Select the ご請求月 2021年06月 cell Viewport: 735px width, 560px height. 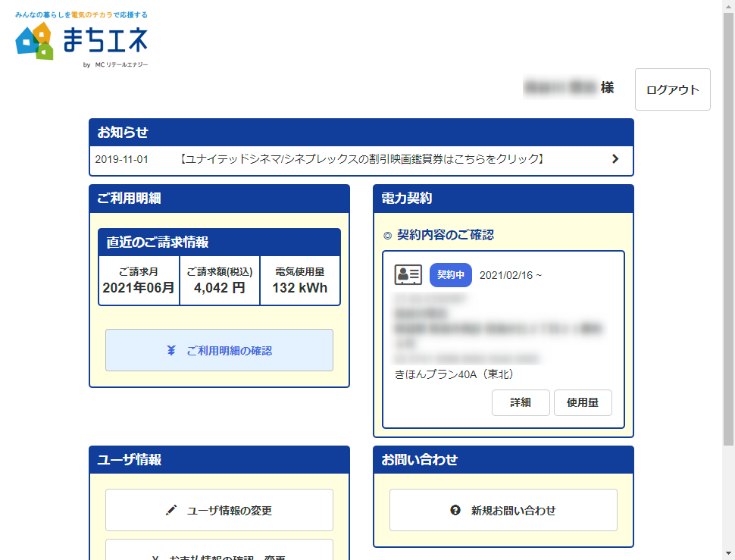point(139,280)
